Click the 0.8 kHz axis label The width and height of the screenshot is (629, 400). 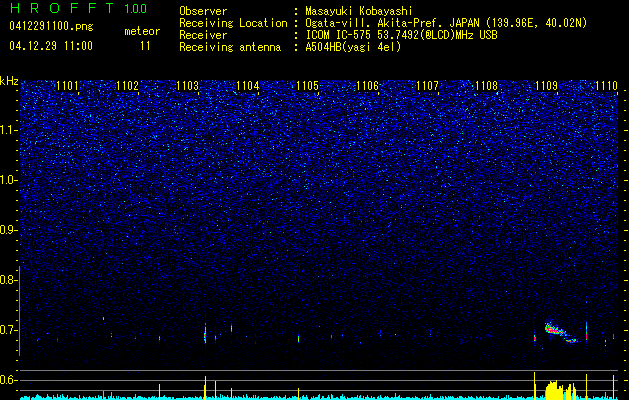tap(9, 280)
